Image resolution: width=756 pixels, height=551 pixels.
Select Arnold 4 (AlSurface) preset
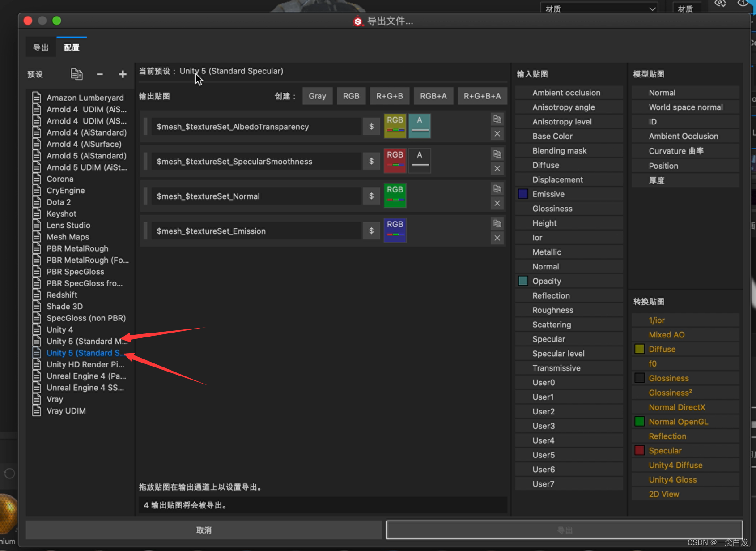tap(80, 144)
